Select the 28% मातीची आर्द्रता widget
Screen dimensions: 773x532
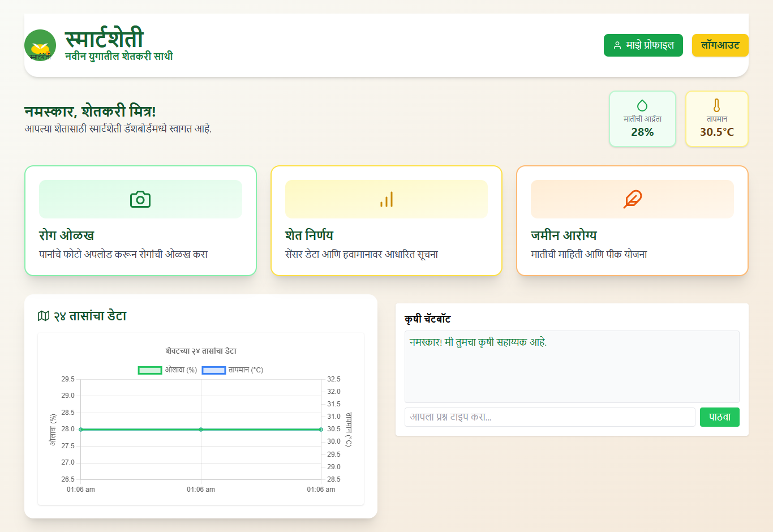[643, 119]
